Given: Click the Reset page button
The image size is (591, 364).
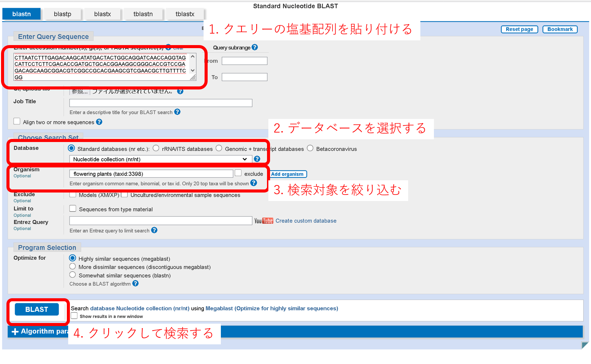Looking at the screenshot, I should point(519,29).
